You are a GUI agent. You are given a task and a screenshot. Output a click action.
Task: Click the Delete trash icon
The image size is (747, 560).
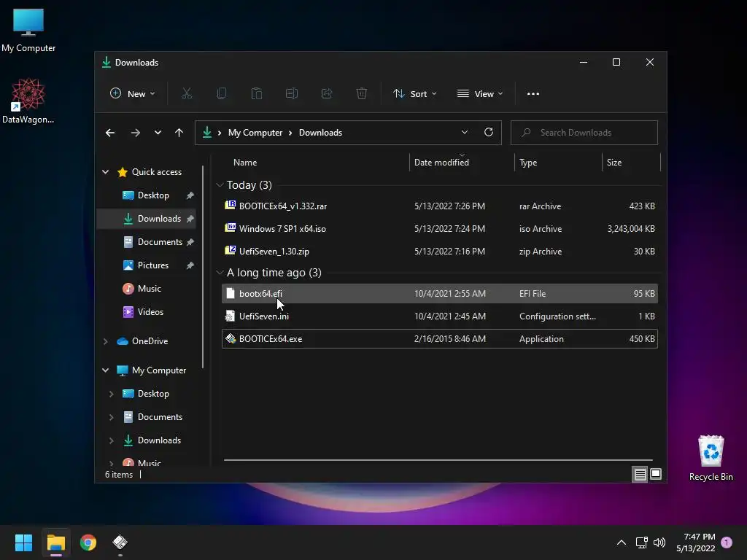(362, 94)
